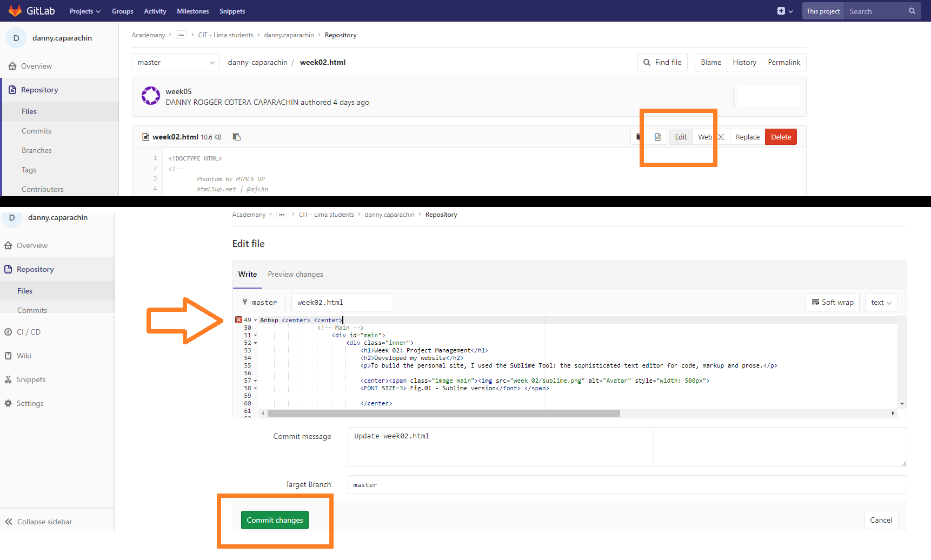The width and height of the screenshot is (931, 560).
Task: Click Collapse sidebar
Action: click(x=44, y=522)
